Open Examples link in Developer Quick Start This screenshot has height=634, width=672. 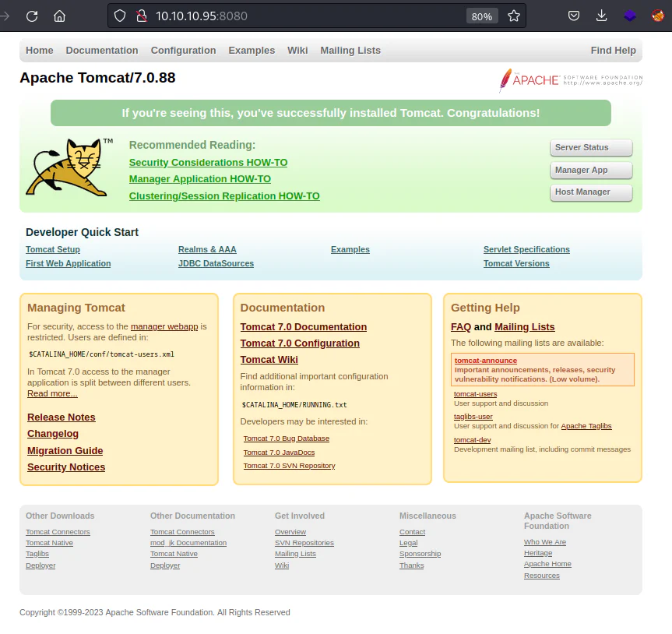(350, 249)
